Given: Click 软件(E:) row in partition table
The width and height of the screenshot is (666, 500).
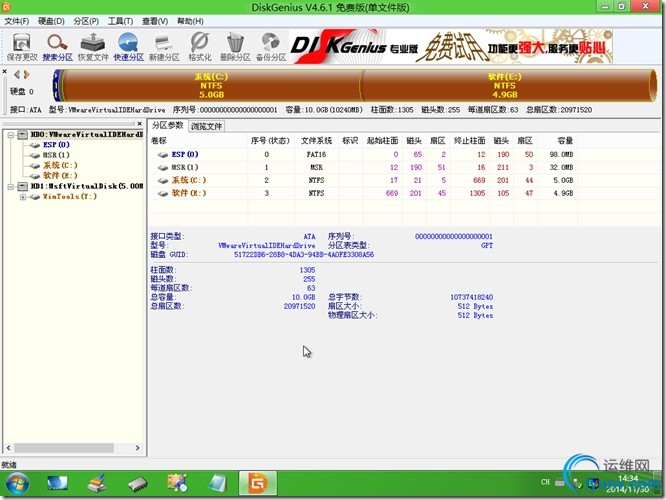Looking at the screenshot, I should point(362,193).
